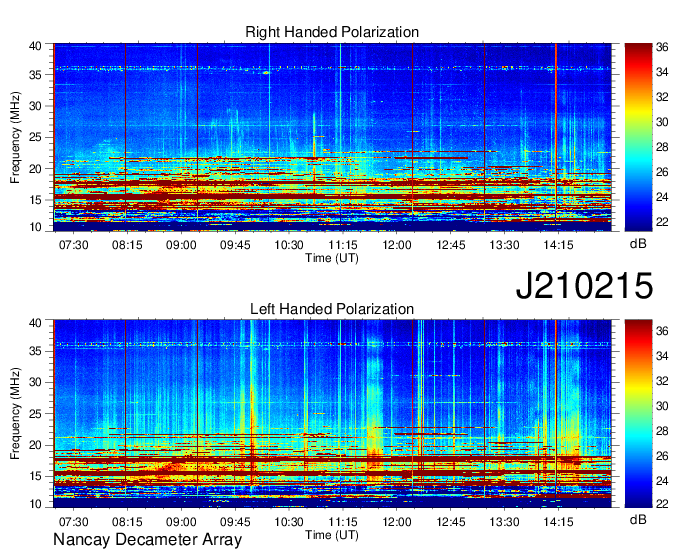Click 14:15 time tick on Right Handed plot
The height and width of the screenshot is (552, 680).
click(559, 245)
